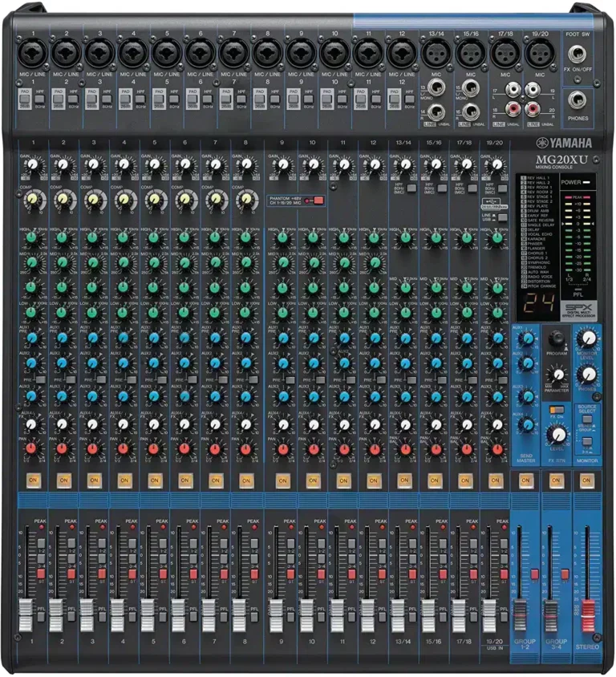
Task: Click the 13/14 XLR MIC input socket
Action: pos(436,53)
